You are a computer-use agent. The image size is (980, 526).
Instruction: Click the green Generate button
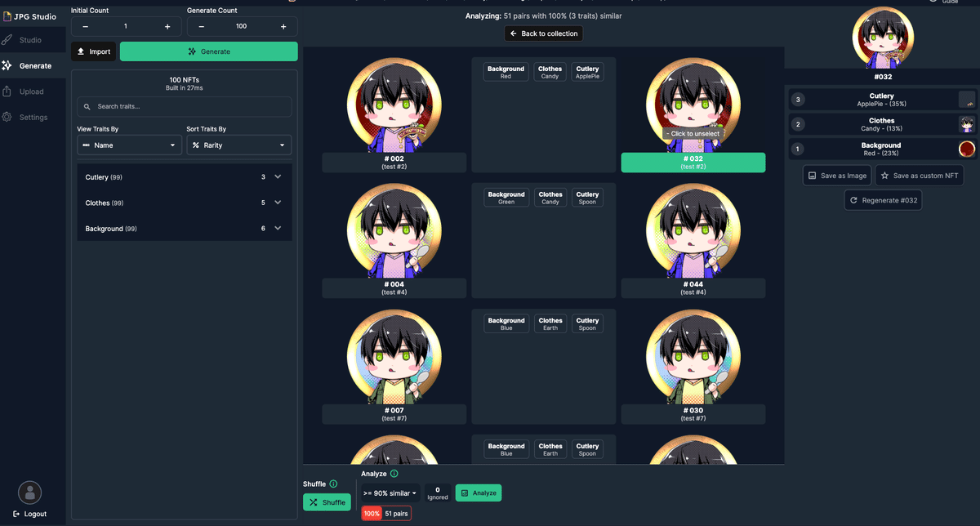pyautogui.click(x=209, y=51)
